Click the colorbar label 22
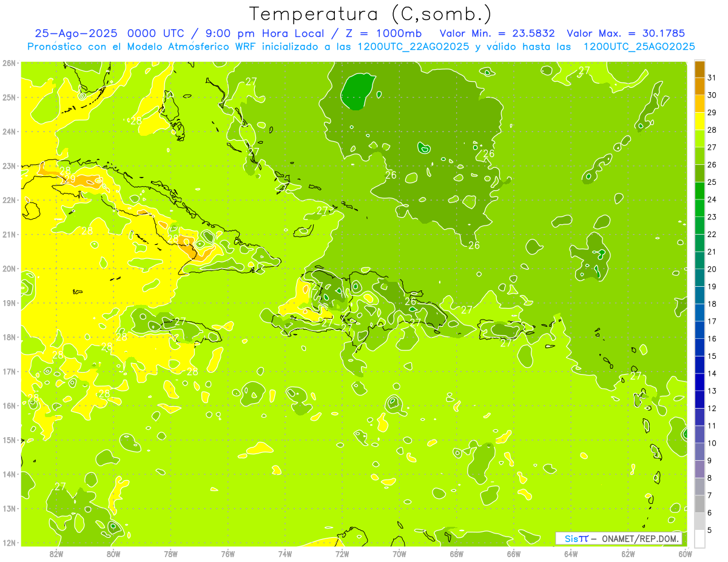Image resolution: width=728 pixels, height=562 pixels. point(712,234)
